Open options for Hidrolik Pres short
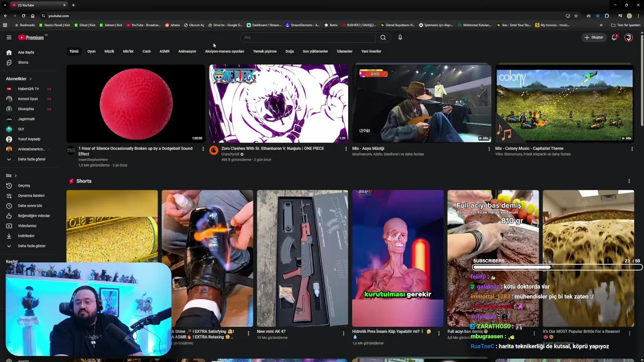The image size is (644, 362). tap(438, 333)
